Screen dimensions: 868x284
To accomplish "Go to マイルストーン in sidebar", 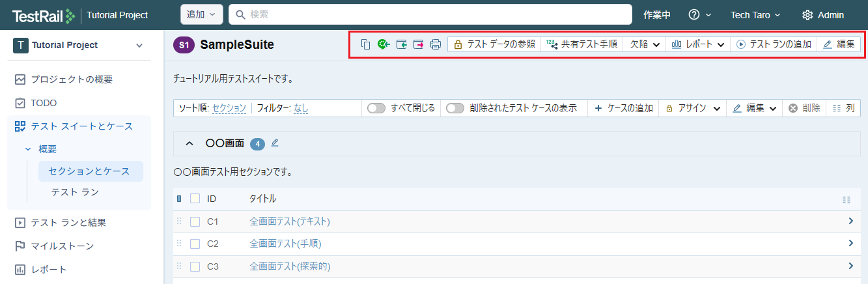I will pos(63,246).
